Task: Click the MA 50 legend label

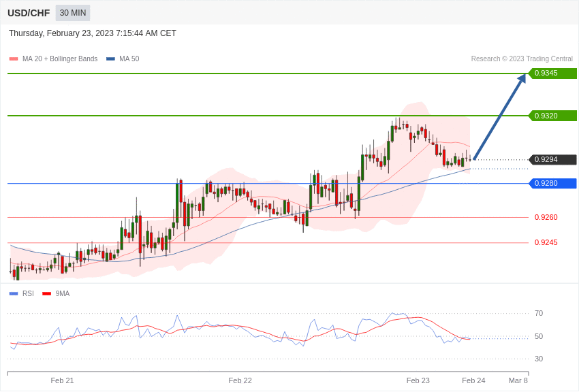Action: (x=129, y=59)
